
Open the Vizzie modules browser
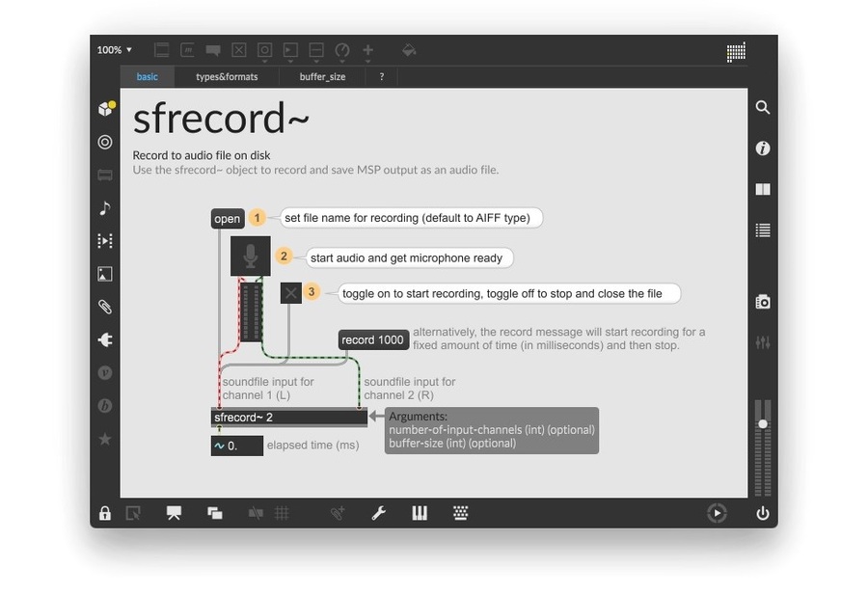coord(105,373)
